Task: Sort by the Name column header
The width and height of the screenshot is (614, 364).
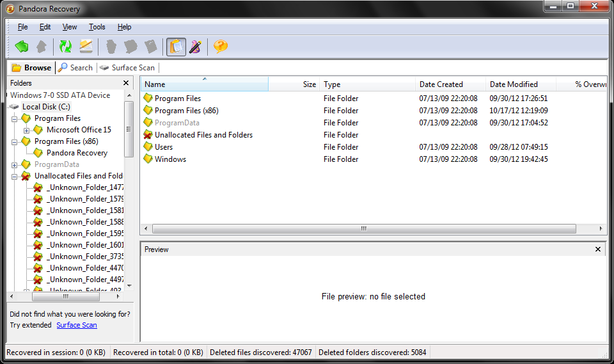Action: (x=205, y=84)
